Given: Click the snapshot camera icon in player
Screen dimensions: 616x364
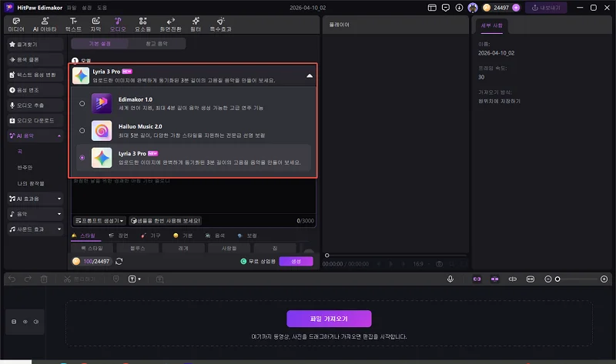Looking at the screenshot, I should (x=439, y=264).
